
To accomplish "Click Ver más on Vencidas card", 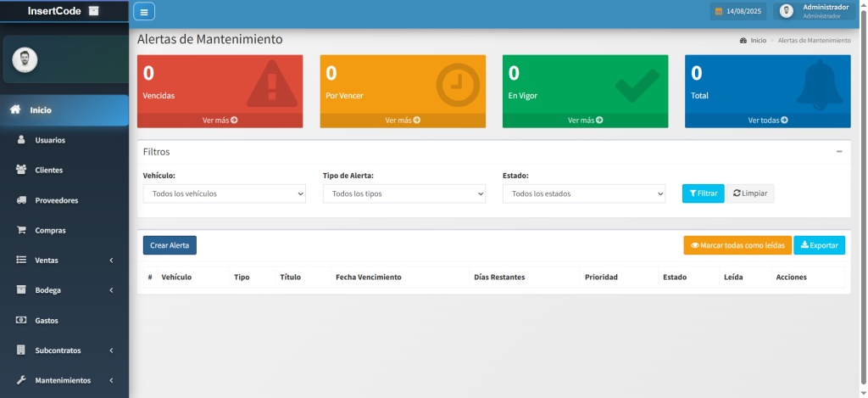I will click(220, 121).
